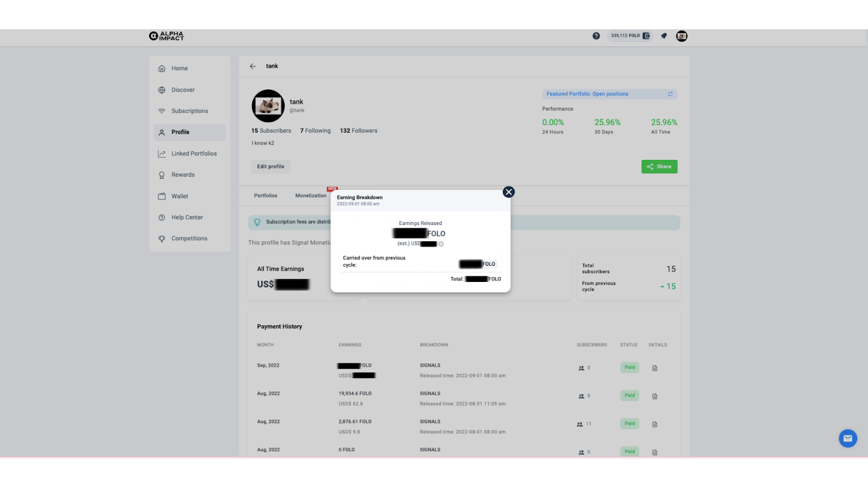Open the chat mail button
This screenshot has height=488, width=868.
point(848,438)
